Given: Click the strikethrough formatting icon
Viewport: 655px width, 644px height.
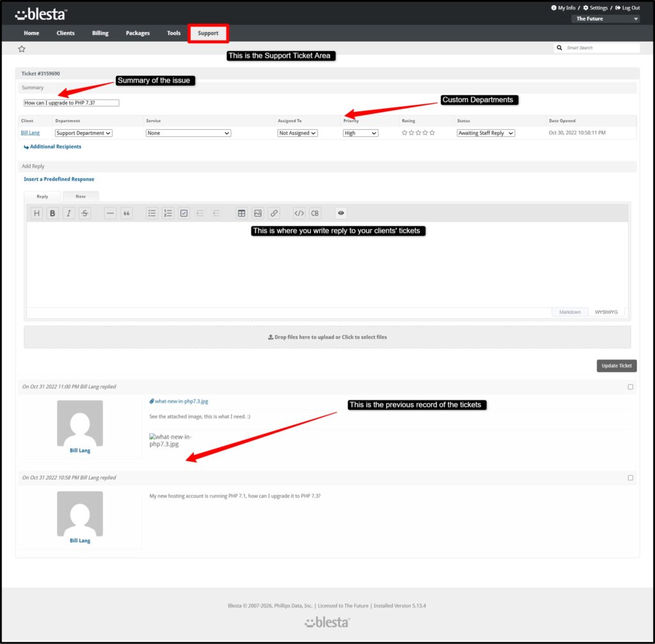Looking at the screenshot, I should point(84,214).
